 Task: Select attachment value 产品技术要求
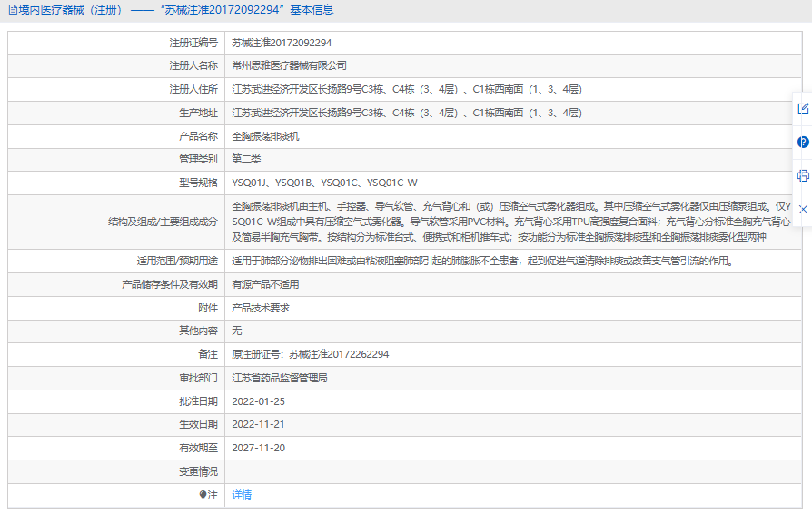pos(261,308)
